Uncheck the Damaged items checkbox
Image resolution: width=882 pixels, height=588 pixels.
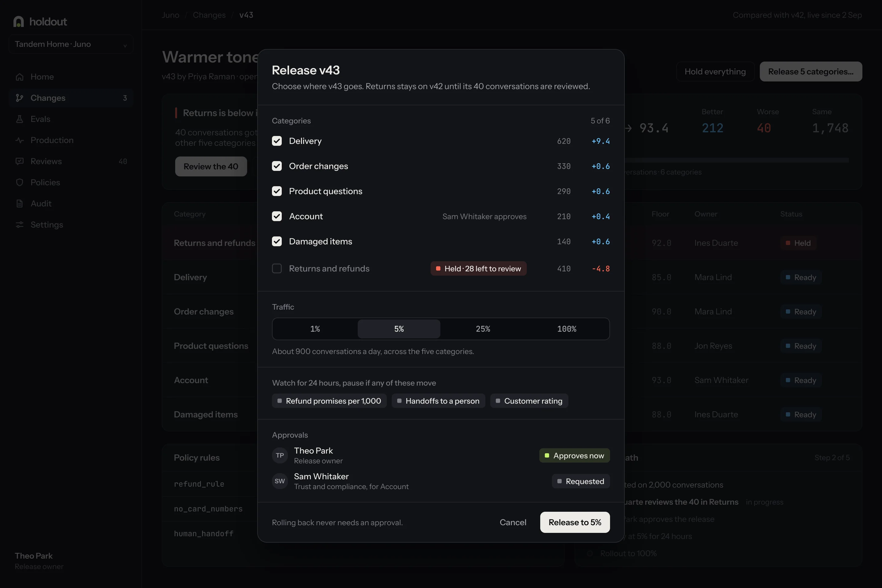[277, 242]
